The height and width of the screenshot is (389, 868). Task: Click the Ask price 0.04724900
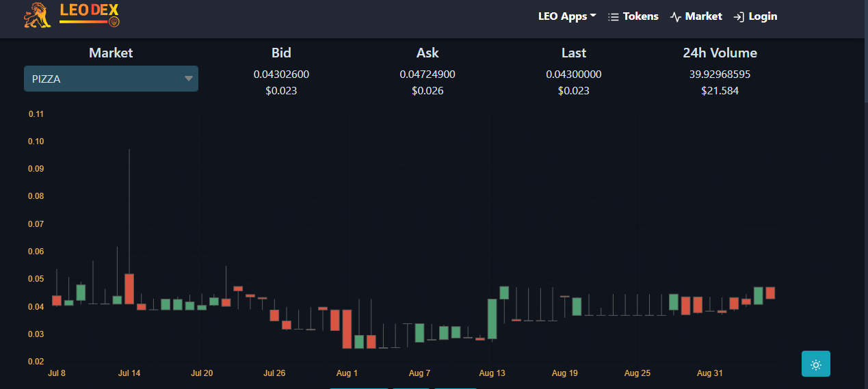(428, 75)
